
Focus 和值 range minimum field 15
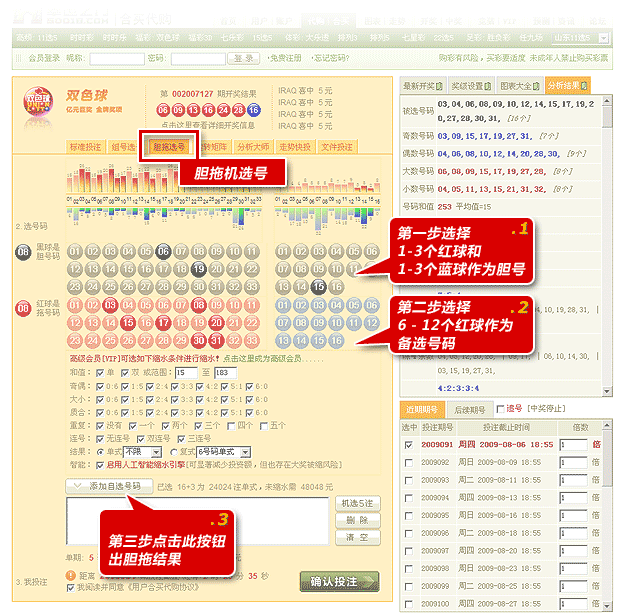[x=186, y=373]
